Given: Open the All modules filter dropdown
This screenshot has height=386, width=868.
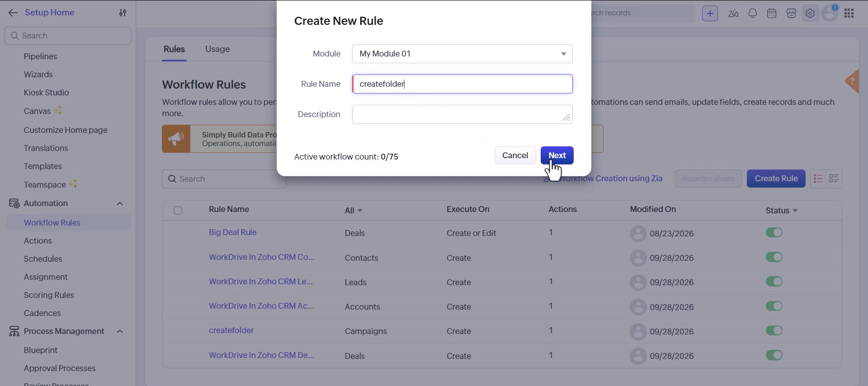Looking at the screenshot, I should point(354,210).
